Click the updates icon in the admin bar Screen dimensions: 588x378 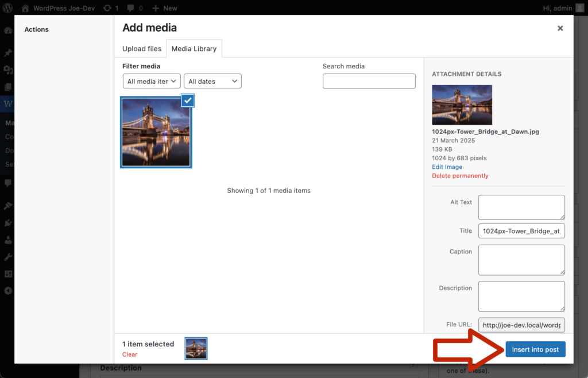pyautogui.click(x=107, y=8)
